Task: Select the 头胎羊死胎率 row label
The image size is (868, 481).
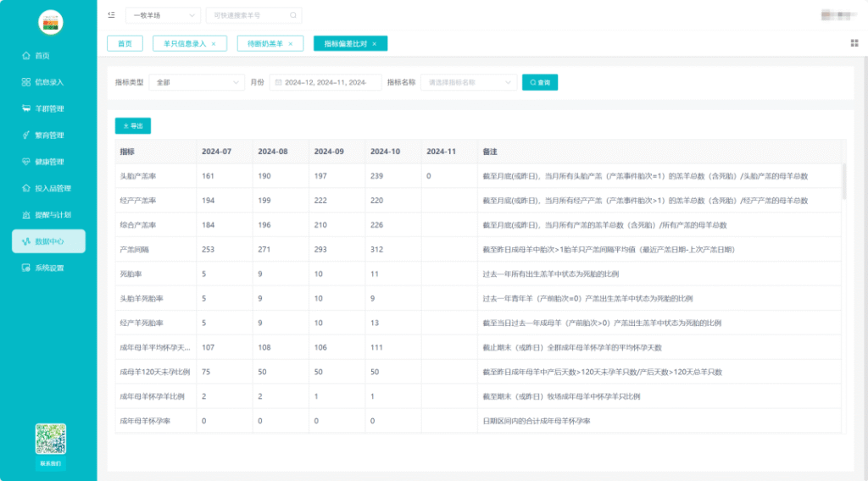Action: click(x=142, y=299)
